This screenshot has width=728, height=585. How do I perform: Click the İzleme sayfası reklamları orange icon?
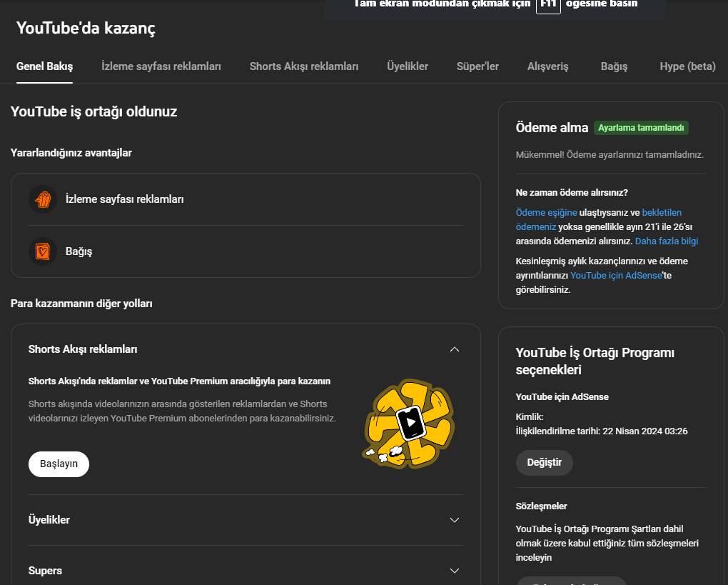point(43,199)
